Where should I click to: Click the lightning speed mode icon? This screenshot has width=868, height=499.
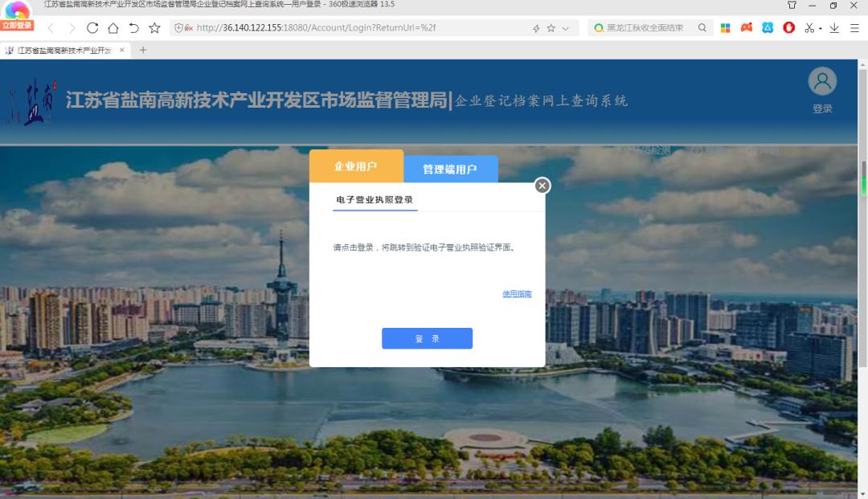(x=536, y=28)
